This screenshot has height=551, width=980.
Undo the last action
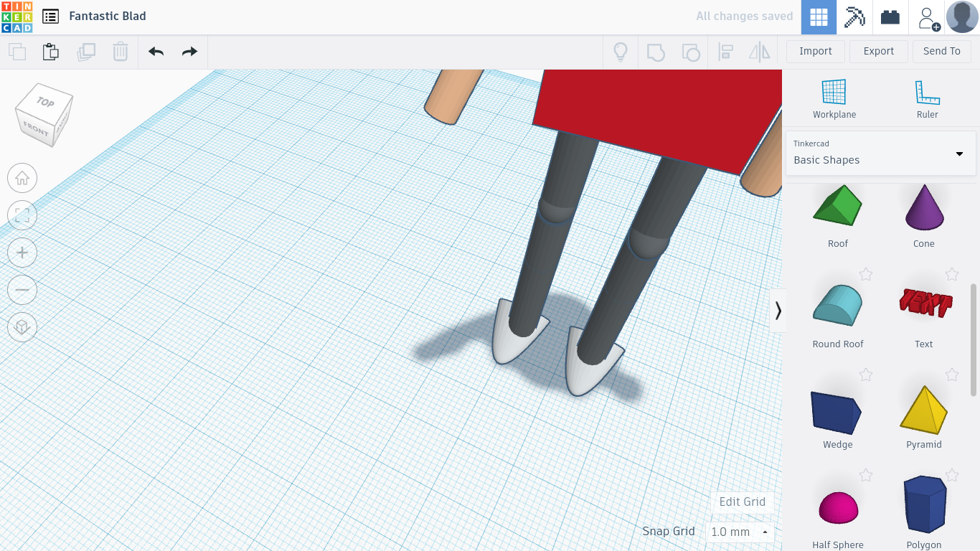[x=156, y=52]
